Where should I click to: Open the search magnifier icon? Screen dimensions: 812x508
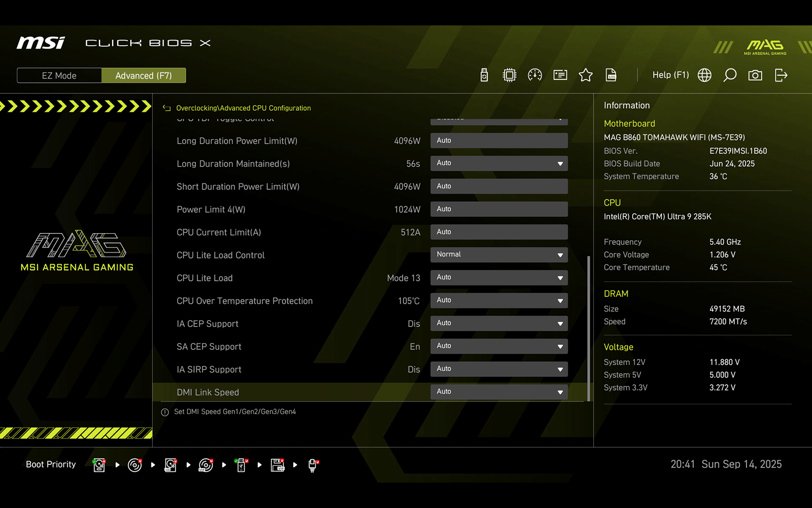(x=730, y=75)
